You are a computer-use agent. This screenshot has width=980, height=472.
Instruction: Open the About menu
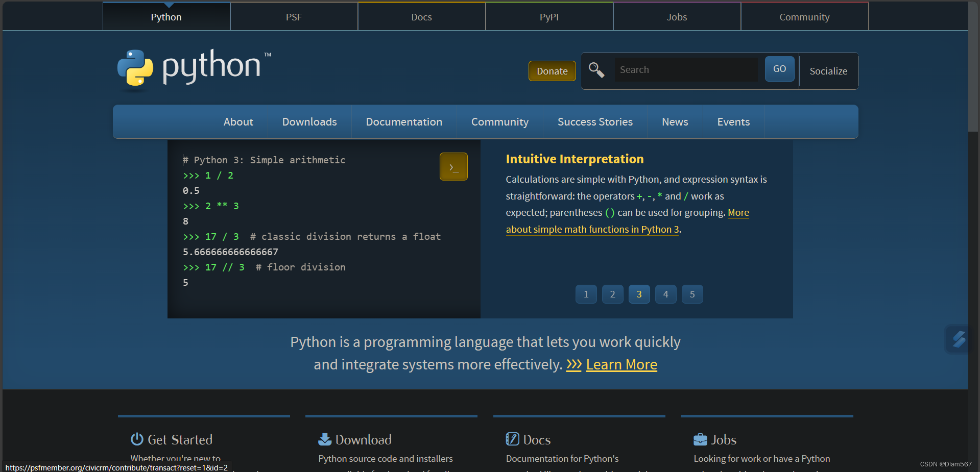238,122
